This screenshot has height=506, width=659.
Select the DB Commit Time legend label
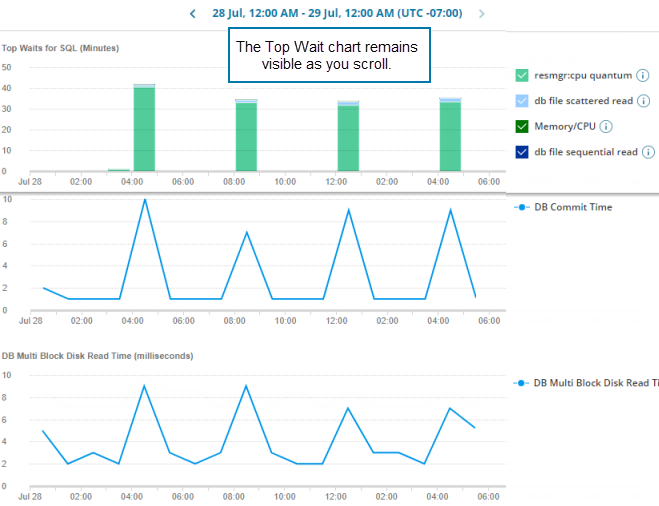tap(573, 207)
